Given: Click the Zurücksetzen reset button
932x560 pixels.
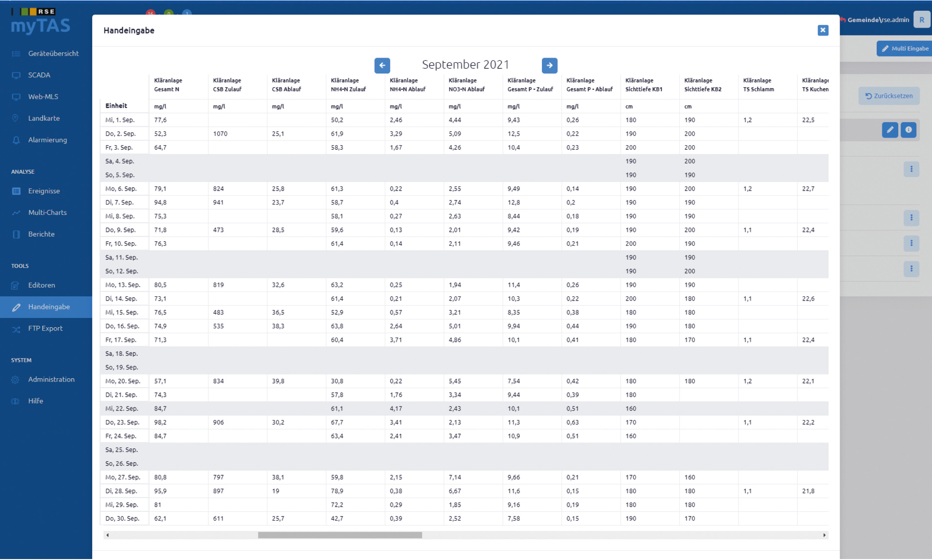Looking at the screenshot, I should point(889,96).
